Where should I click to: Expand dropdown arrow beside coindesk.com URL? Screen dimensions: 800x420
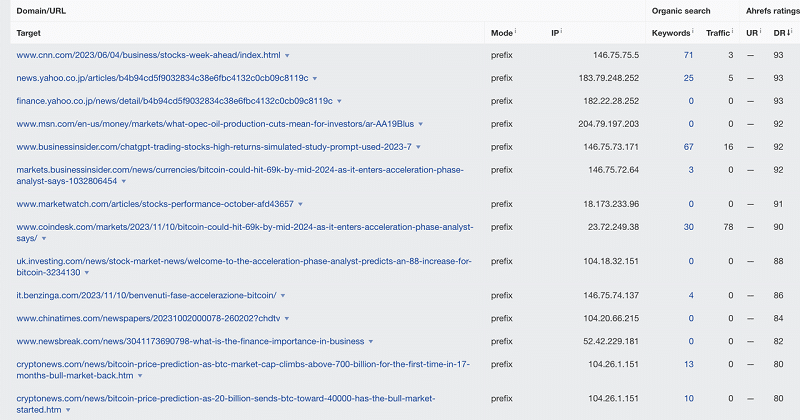coord(44,239)
